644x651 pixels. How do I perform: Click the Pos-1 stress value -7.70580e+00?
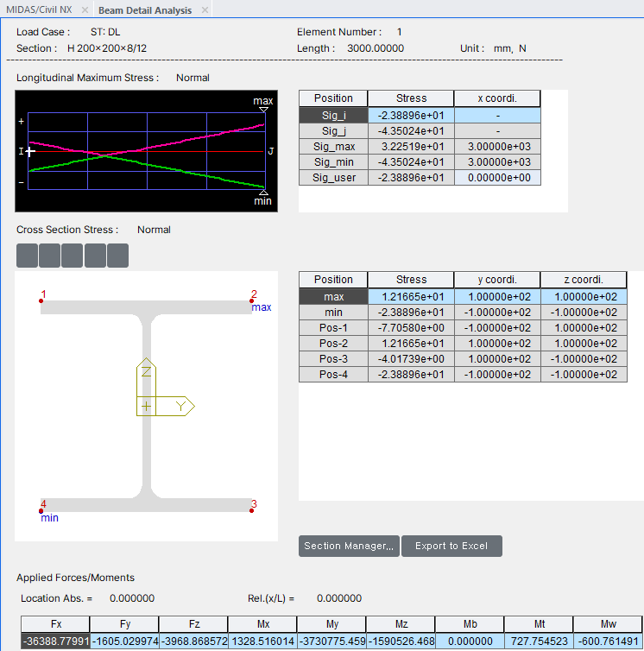coord(411,328)
